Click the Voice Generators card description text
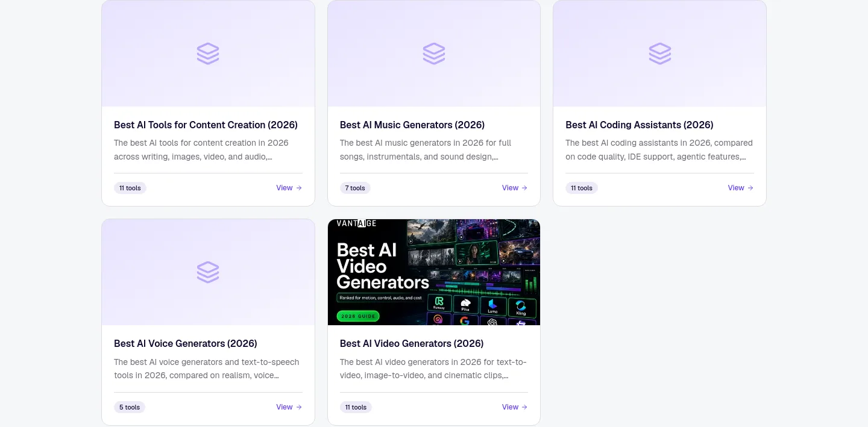 (x=207, y=369)
